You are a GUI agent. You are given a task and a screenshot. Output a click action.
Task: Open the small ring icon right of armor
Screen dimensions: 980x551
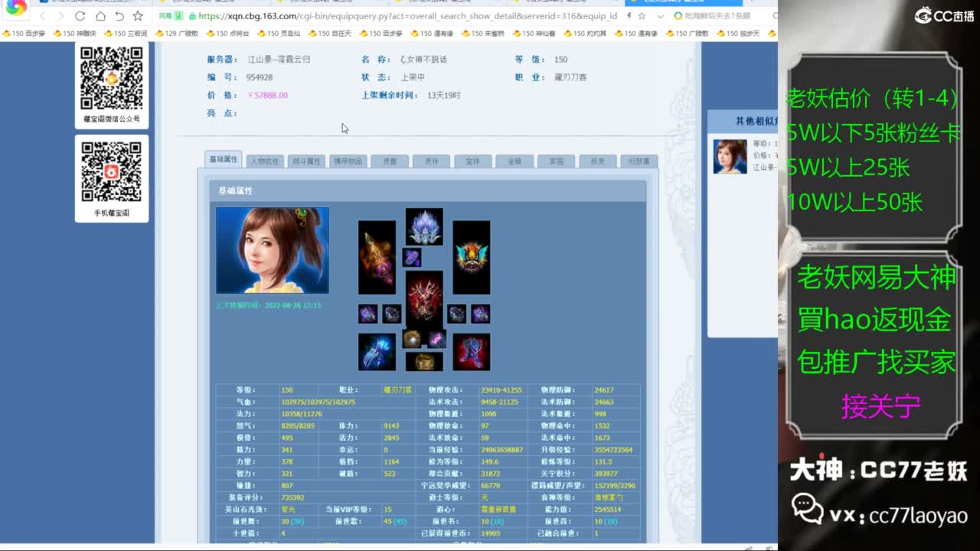(x=456, y=314)
